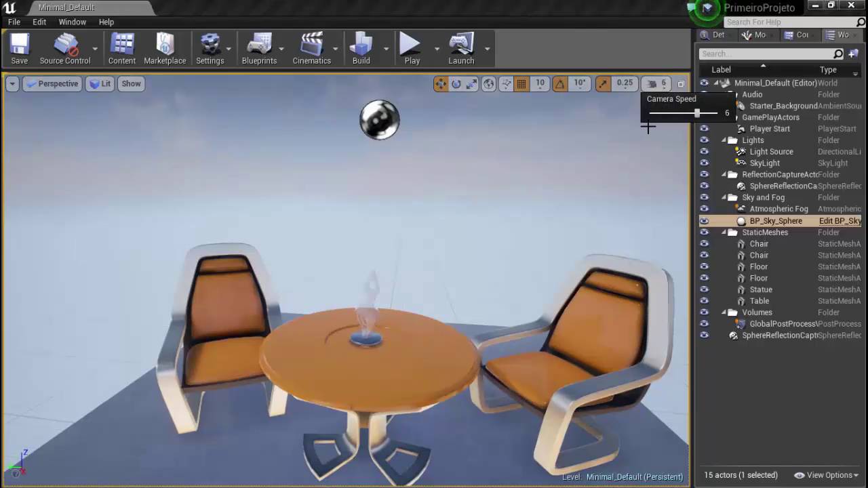Open the File menu
This screenshot has height=488, width=868.
[14, 22]
